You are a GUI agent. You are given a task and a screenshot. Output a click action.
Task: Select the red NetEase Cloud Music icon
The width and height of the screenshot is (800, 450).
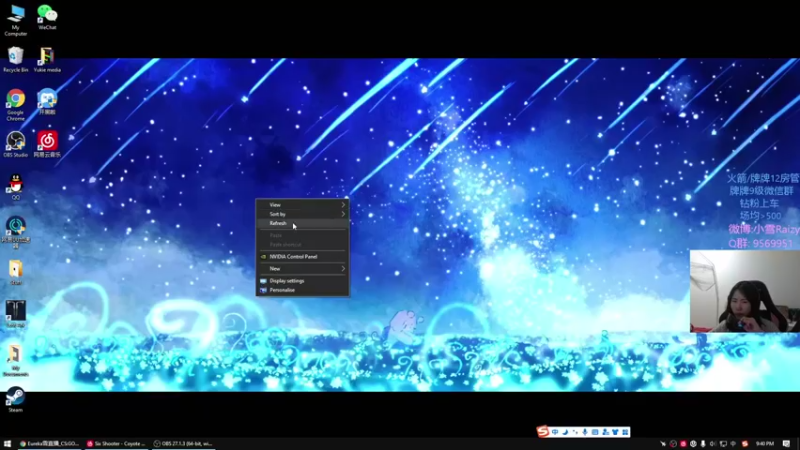pos(47,144)
